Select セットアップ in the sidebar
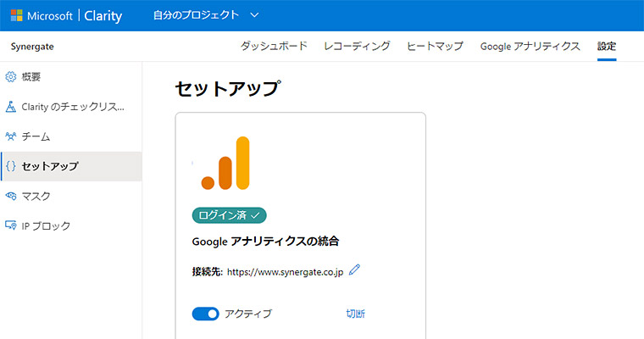The image size is (644, 339). pyautogui.click(x=70, y=166)
